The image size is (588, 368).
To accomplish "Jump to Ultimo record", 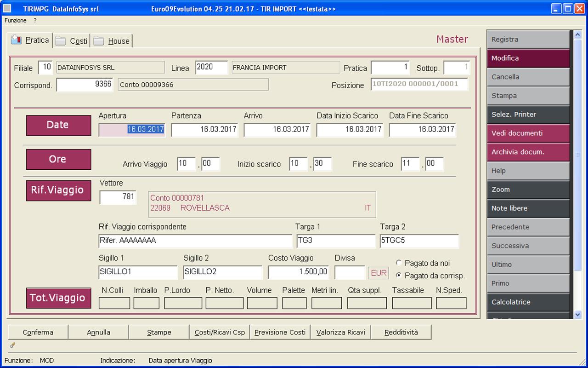I will tap(528, 265).
